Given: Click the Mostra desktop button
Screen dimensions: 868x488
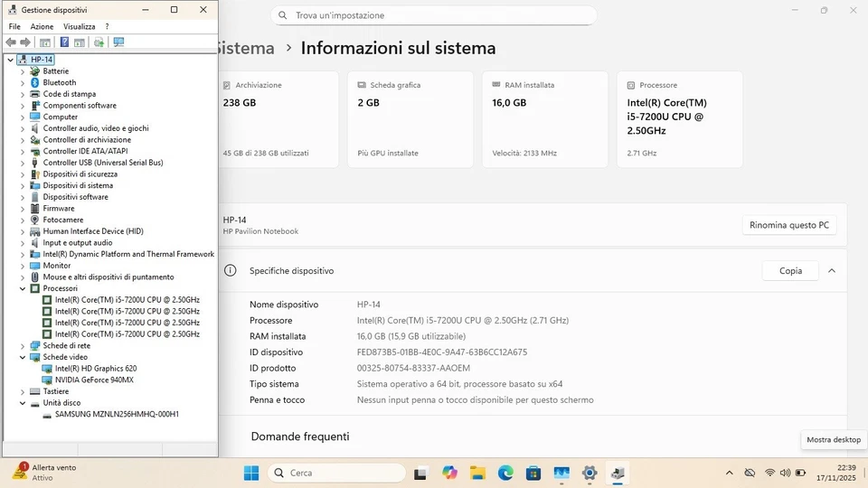Looking at the screenshot, I should [x=834, y=440].
